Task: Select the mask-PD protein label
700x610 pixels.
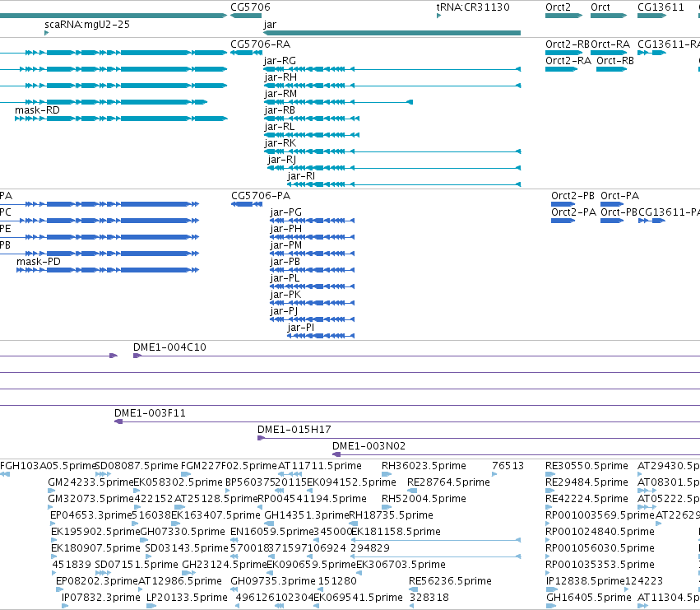Action: [x=39, y=262]
